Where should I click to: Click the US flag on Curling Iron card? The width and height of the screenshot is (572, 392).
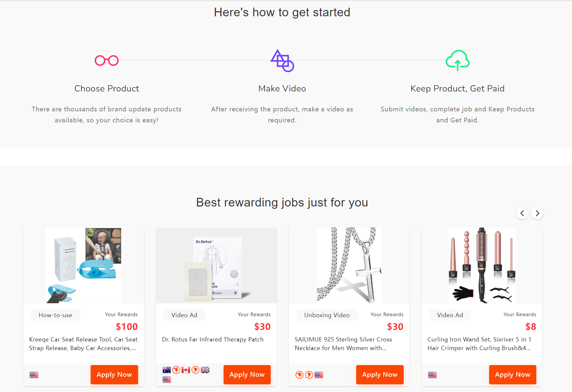(432, 375)
